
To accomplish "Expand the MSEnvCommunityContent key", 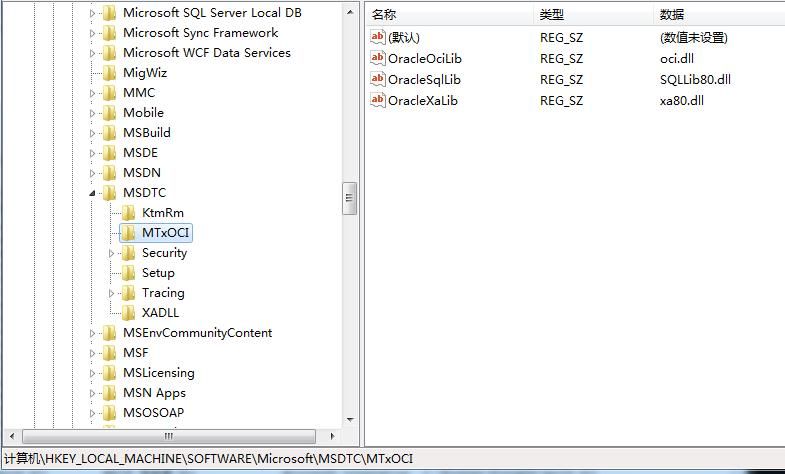I will pos(92,333).
